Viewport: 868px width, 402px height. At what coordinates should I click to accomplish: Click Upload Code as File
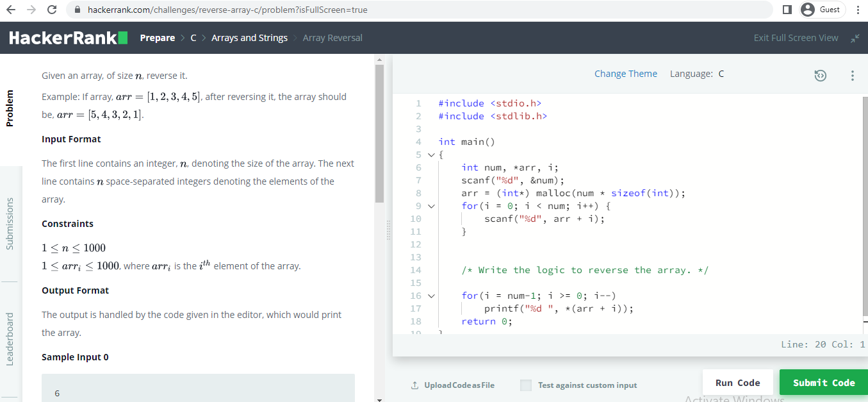459,385
